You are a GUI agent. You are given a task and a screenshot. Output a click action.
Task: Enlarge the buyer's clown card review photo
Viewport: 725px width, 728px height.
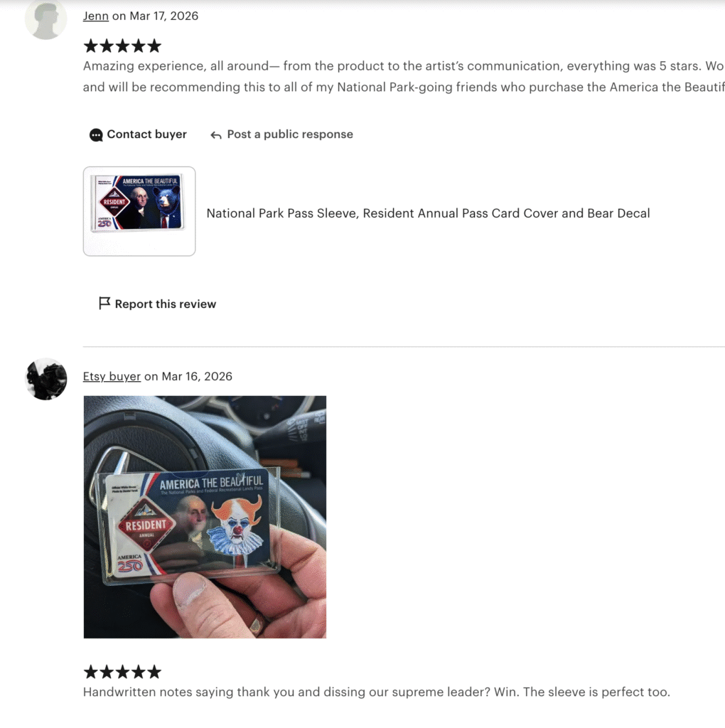[x=205, y=517]
